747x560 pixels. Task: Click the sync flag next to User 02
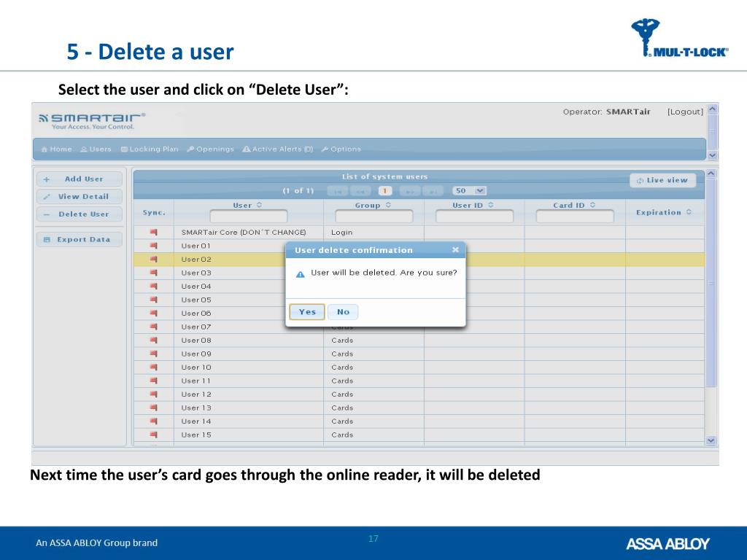click(153, 259)
